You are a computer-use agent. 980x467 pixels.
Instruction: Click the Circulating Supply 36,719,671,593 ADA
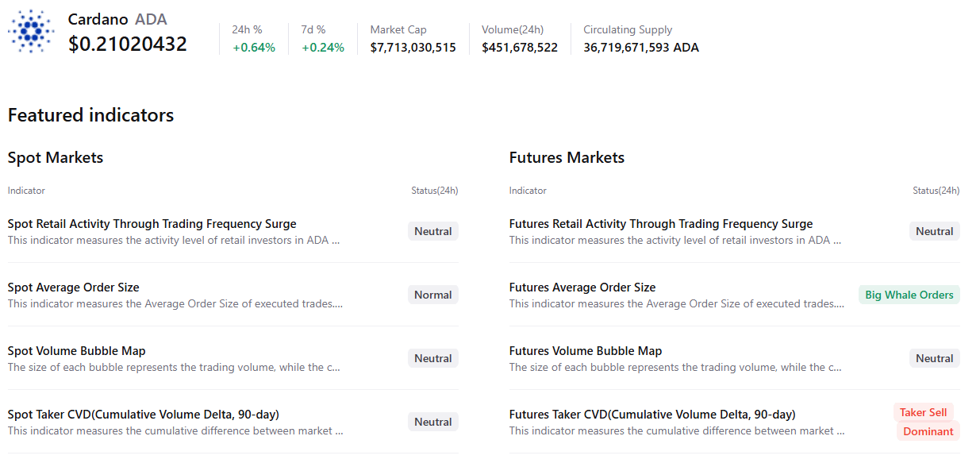coord(641,47)
